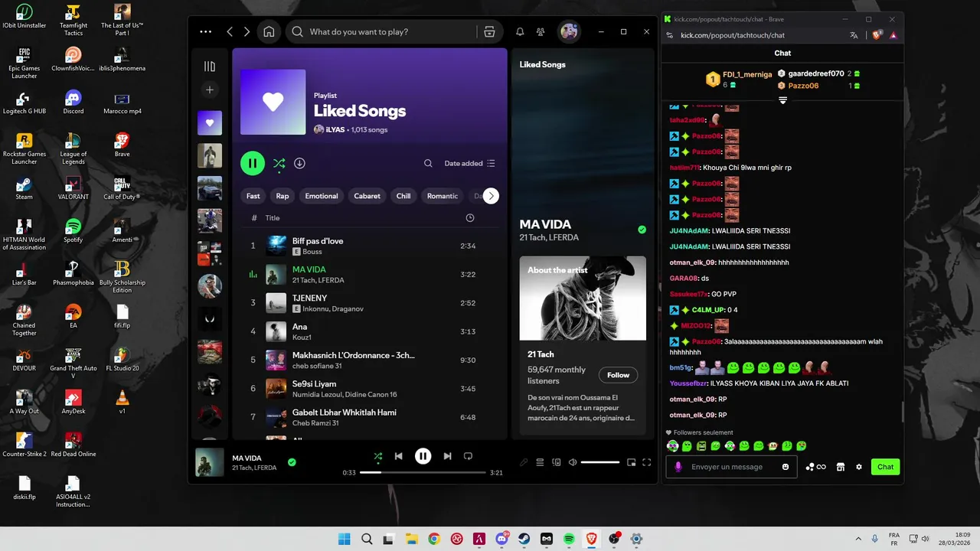Open iLYAS profile link in playlist header
Screen dimensions: 980x551
coord(336,130)
